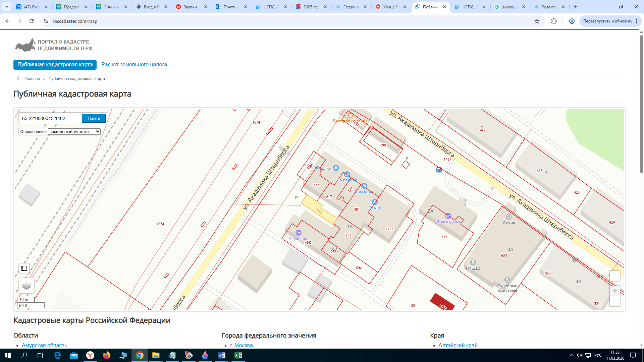Viewport: 644px width, 362px height.
Task: Click the DaVita marker on the map
Action: pyautogui.click(x=375, y=202)
